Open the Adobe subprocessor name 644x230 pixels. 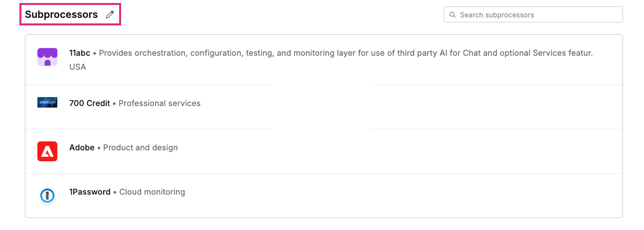82,147
